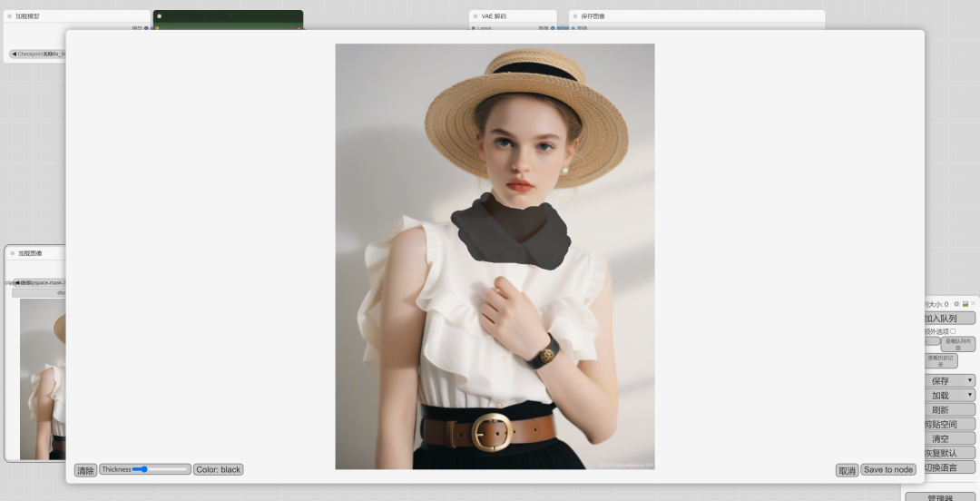Viewport: 980px width, 501px height.
Task: Click the 剪贴空间 clipspace button
Action: point(950,424)
